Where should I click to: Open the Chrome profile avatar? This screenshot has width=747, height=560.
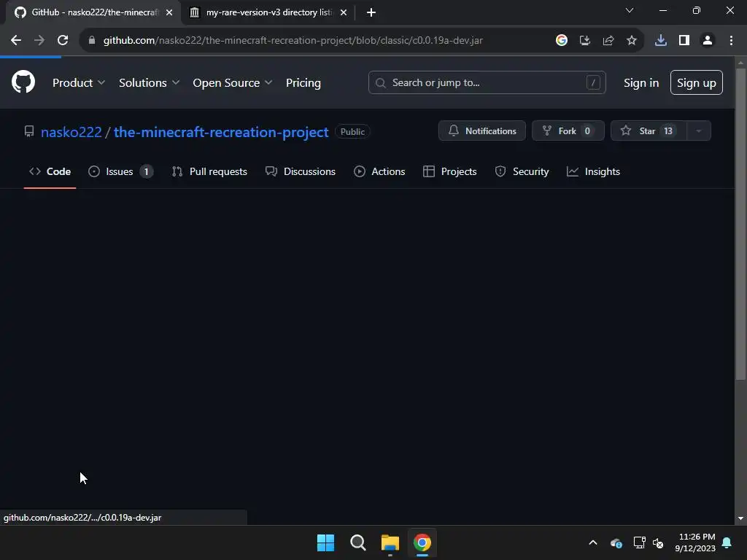(708, 41)
